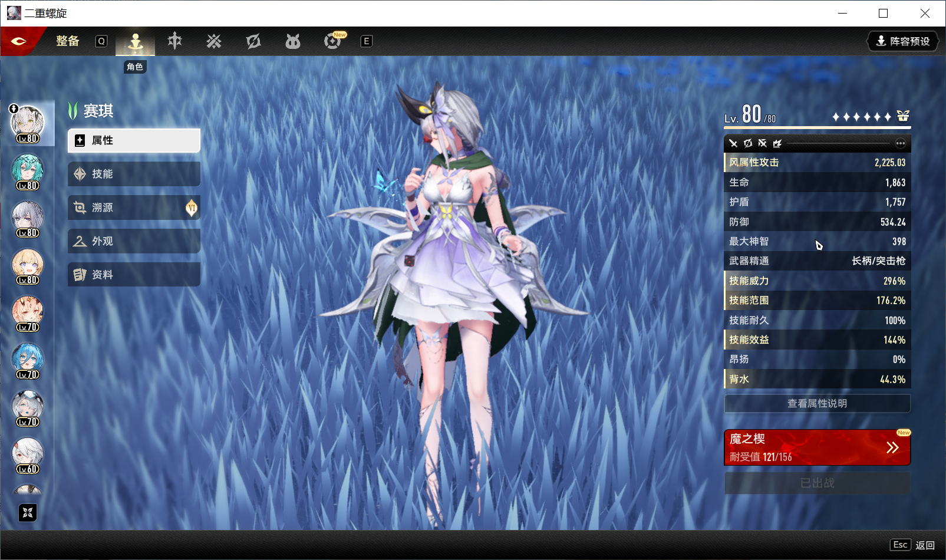Switch to the 外观 appearance tab
The image size is (946, 560).
pyautogui.click(x=134, y=241)
